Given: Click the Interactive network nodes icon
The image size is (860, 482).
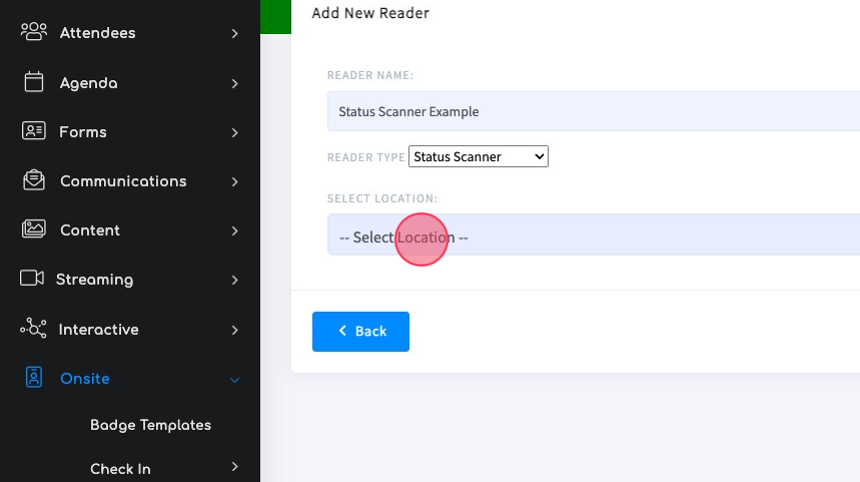Looking at the screenshot, I should point(33,328).
